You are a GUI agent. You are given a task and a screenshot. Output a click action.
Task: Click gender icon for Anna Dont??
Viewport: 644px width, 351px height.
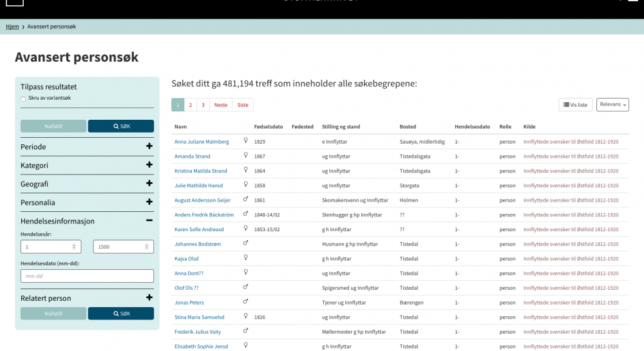click(245, 272)
